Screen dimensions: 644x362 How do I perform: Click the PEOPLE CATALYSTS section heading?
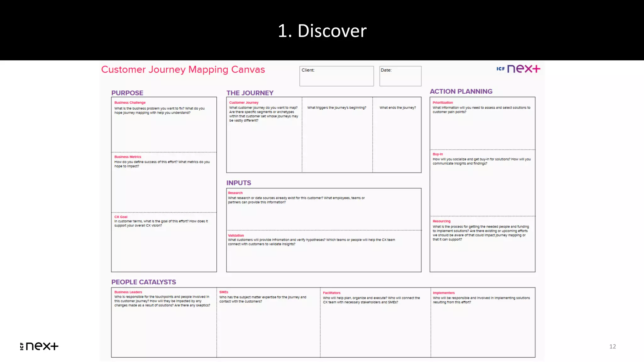point(143,282)
